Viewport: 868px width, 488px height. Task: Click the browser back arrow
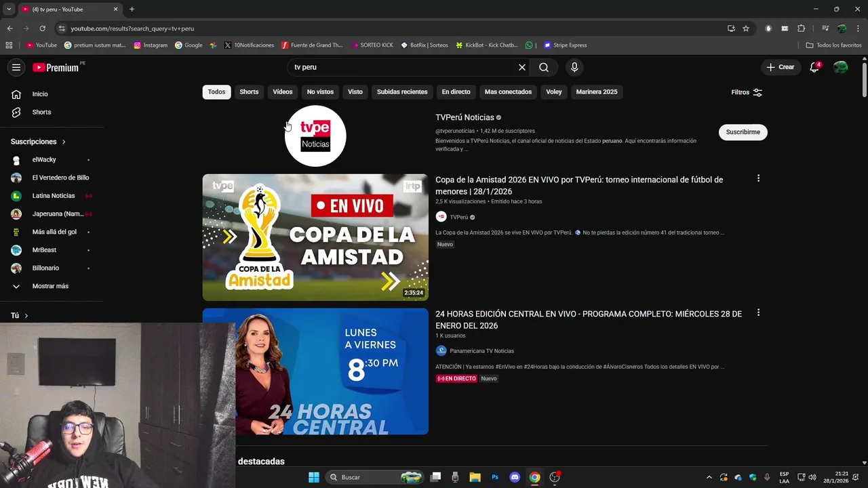9,28
